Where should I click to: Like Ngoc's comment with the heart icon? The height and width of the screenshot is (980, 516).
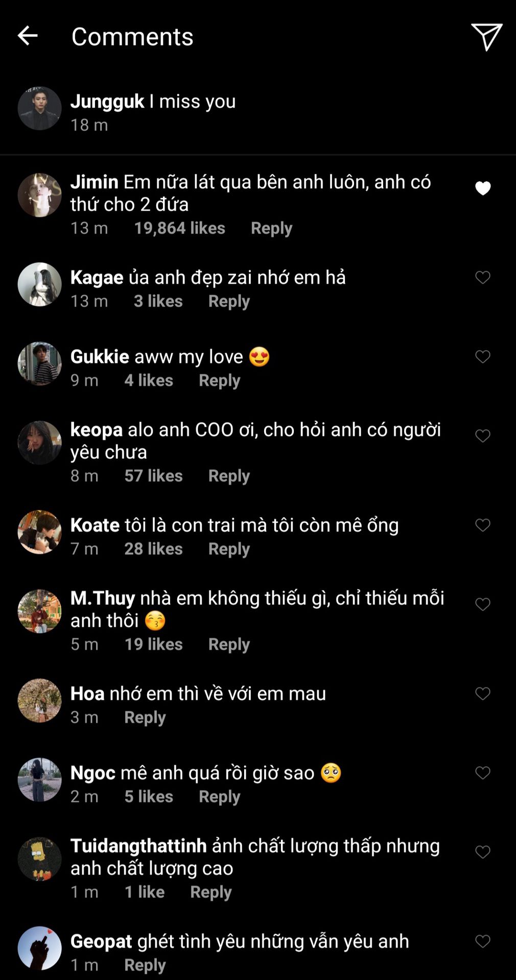coord(483,772)
